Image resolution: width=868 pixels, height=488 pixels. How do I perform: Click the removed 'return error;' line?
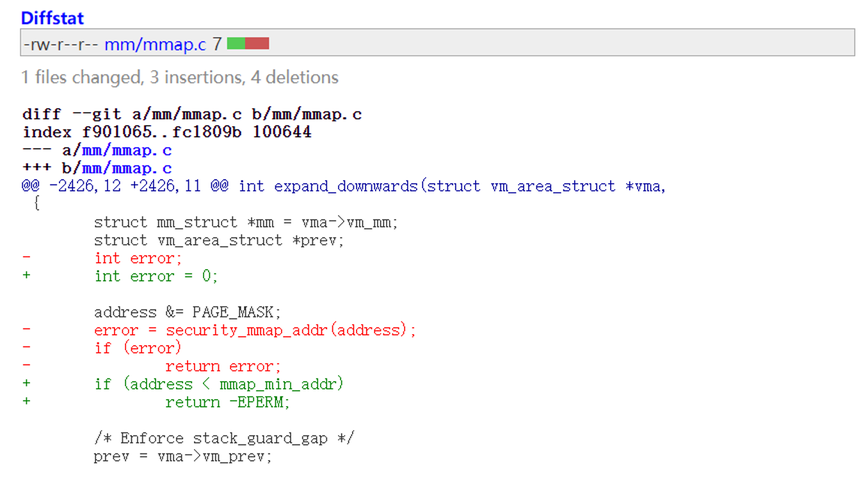point(223,366)
